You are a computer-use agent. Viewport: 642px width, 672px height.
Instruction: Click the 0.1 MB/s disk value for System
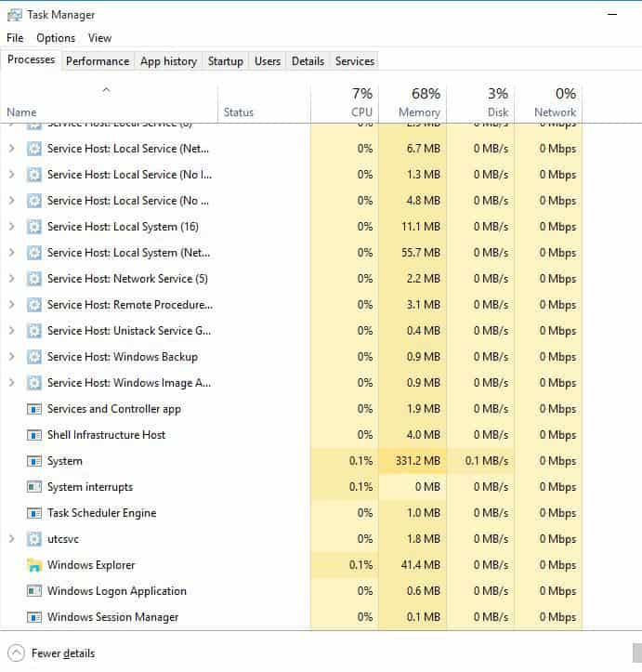point(487,461)
